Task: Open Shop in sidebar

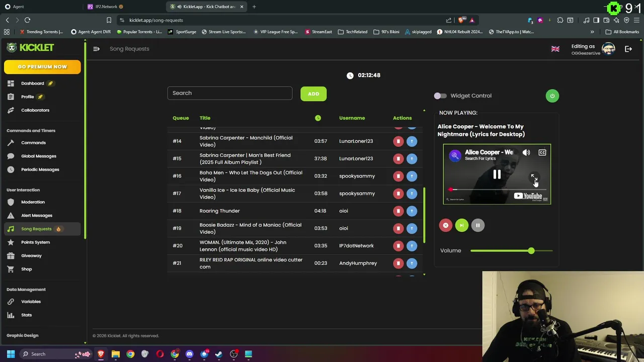Action: click(26, 269)
